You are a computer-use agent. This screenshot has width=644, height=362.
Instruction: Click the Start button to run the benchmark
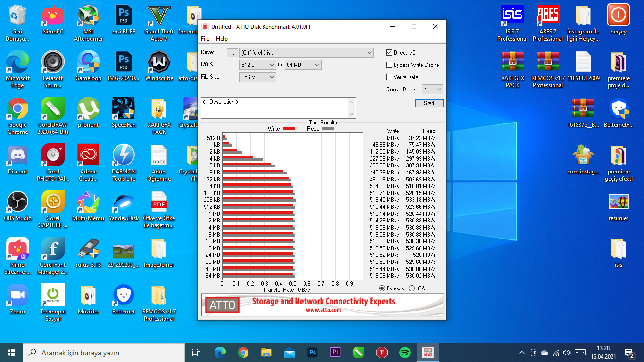tap(429, 103)
